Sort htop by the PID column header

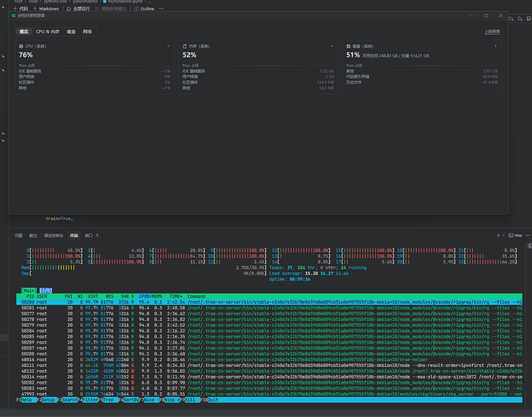tap(30, 296)
